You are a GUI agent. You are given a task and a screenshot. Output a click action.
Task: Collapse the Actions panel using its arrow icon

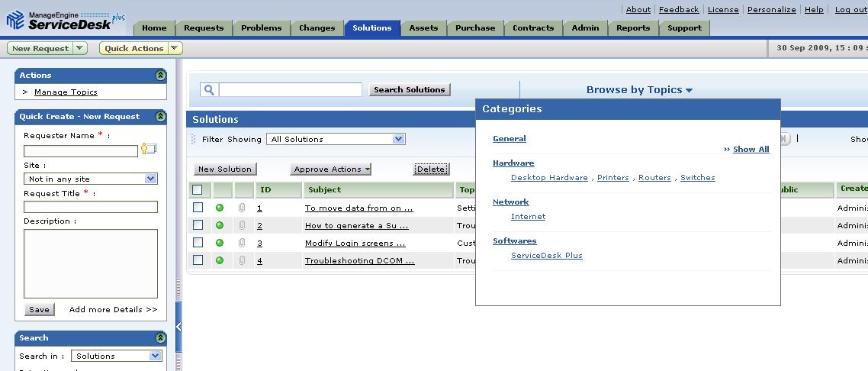tap(160, 76)
